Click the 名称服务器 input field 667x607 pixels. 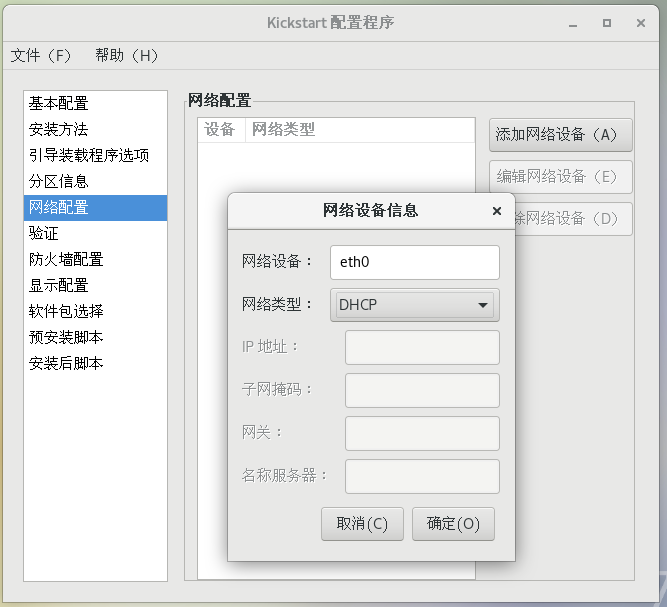422,476
